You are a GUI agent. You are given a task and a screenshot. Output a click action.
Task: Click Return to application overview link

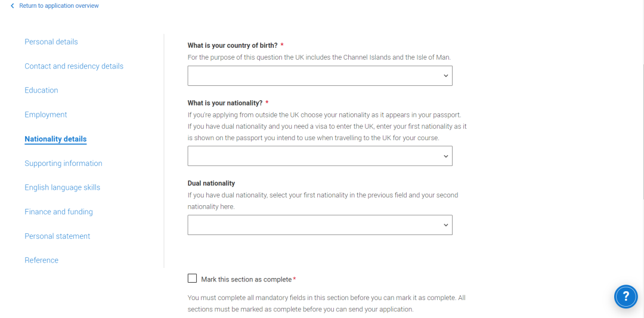[x=58, y=6]
